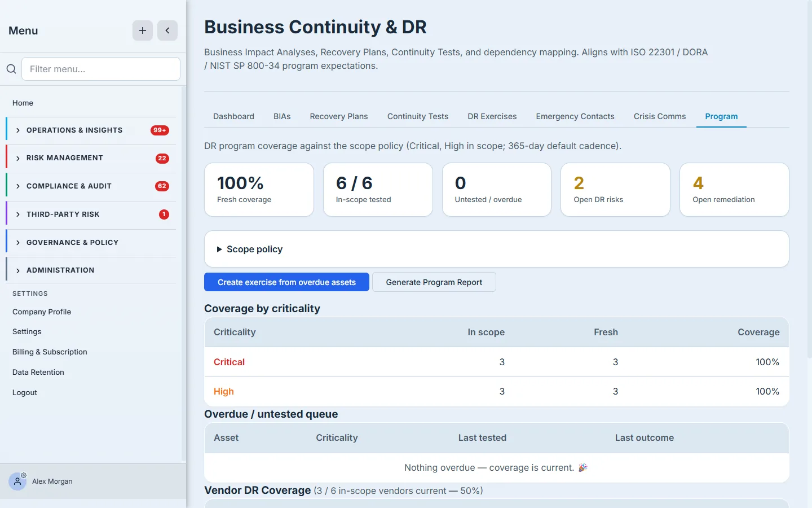Open the Crisis Comms tab
The height and width of the screenshot is (508, 812).
pos(660,116)
